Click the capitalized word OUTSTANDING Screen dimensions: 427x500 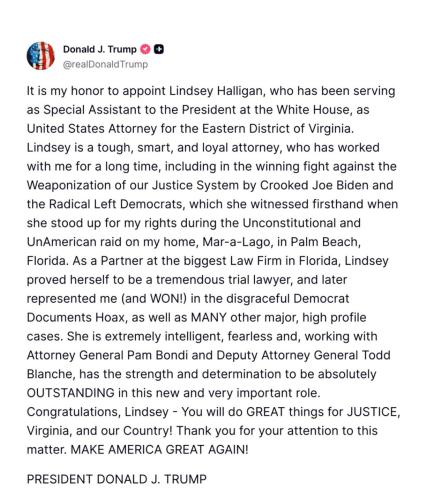71,393
